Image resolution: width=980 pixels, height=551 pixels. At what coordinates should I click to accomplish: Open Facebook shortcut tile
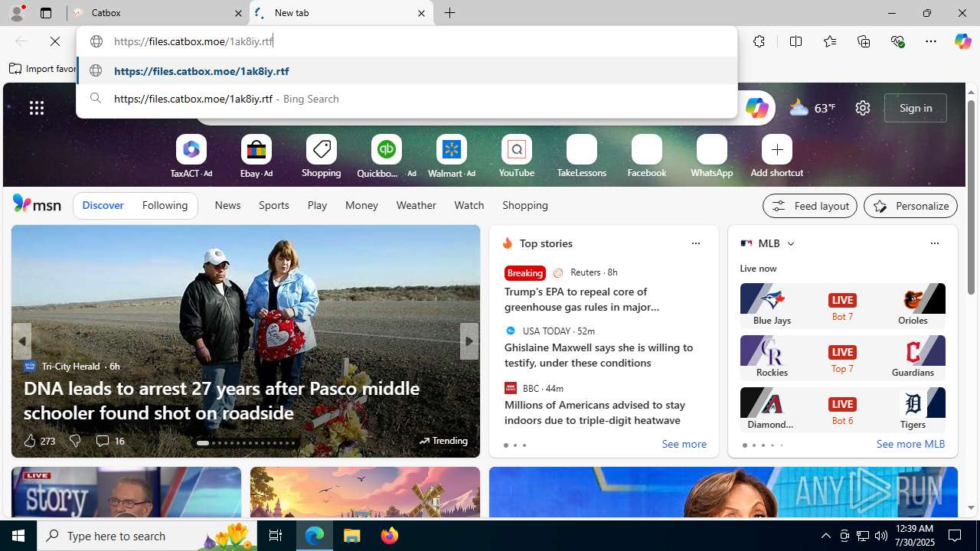pos(647,157)
